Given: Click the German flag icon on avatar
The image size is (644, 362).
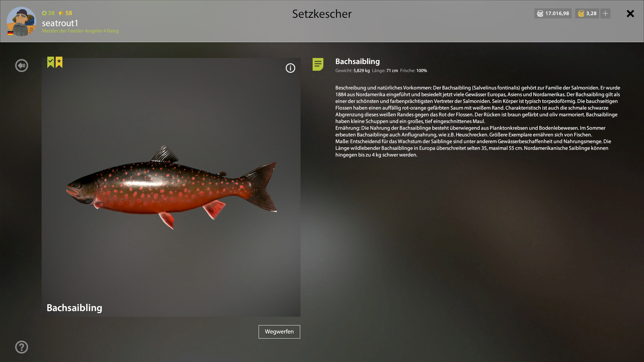Looking at the screenshot, I should point(10,33).
